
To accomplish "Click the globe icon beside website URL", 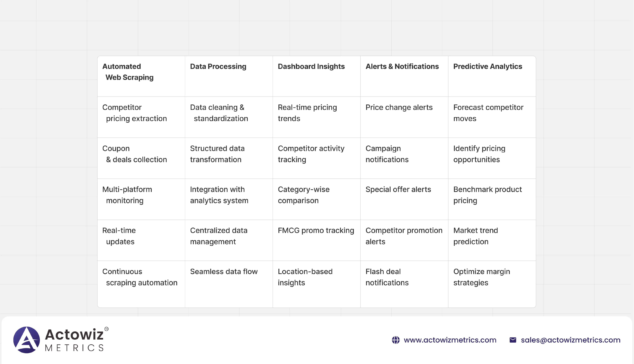I will 395,340.
